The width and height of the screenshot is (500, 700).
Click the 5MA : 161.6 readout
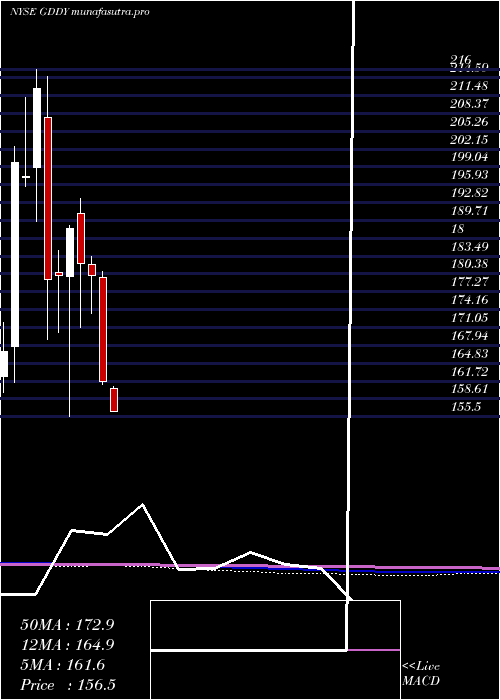point(63,665)
